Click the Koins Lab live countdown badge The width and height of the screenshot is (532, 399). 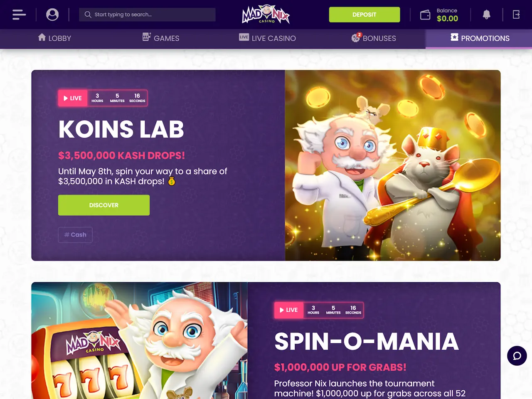click(103, 98)
